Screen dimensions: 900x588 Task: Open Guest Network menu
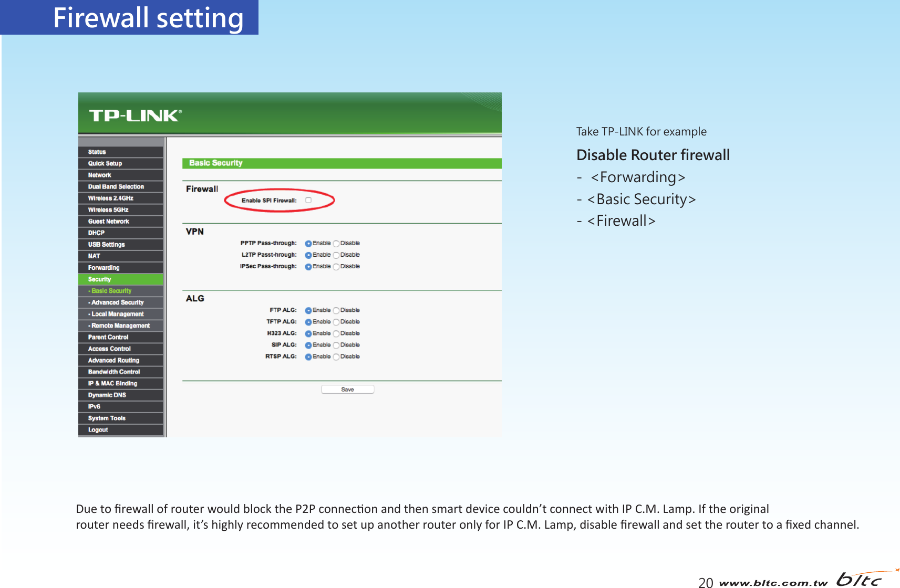point(121,221)
